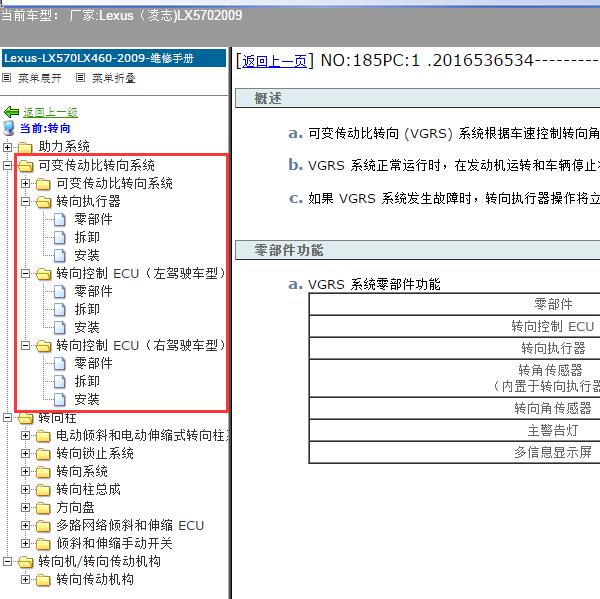Open 拆卸 under 转向执行器
Image resolution: width=600 pixels, height=599 pixels.
tap(87, 238)
